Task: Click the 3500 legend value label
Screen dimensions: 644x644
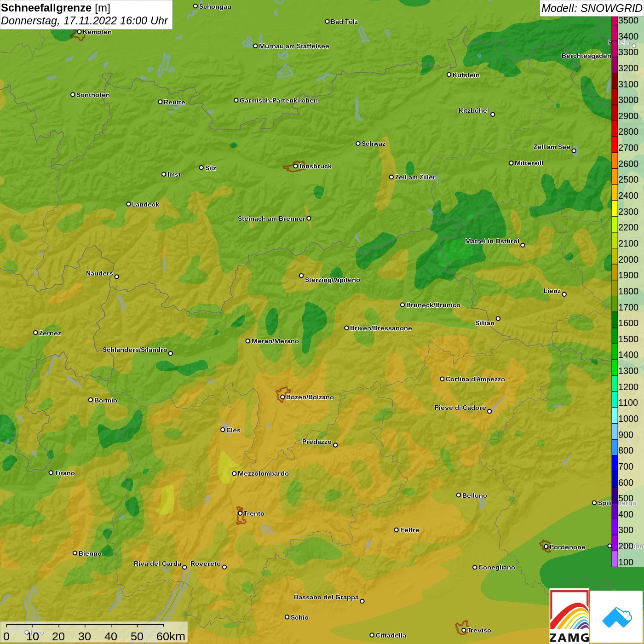Action: pyautogui.click(x=628, y=20)
